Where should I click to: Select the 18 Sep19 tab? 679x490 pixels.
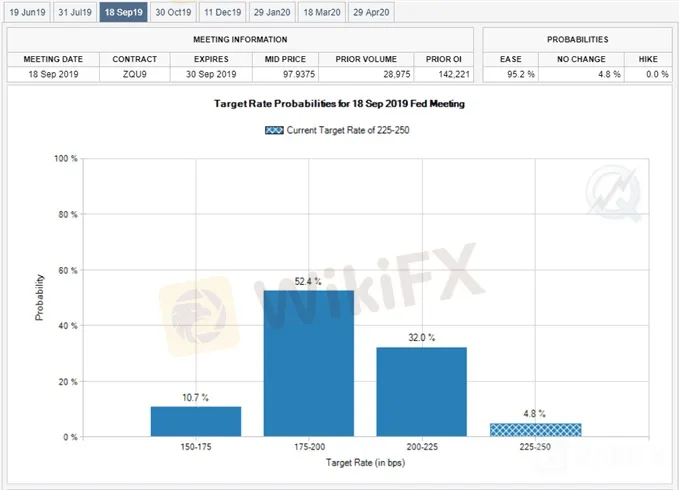[123, 12]
